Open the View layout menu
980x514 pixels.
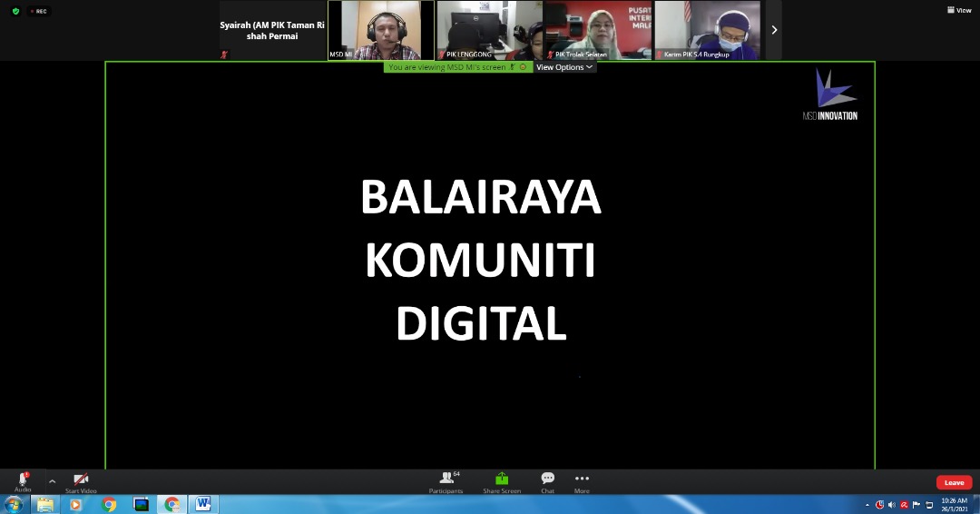[959, 10]
